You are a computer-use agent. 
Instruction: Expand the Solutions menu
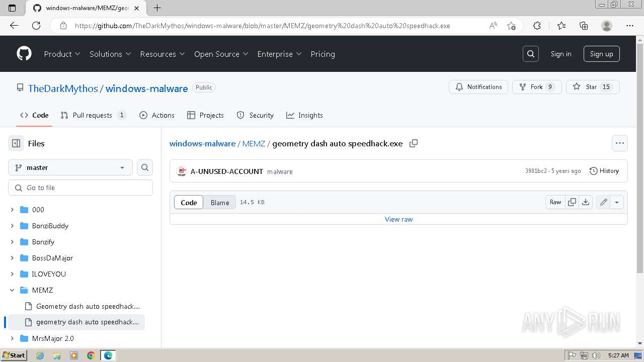[x=110, y=54]
